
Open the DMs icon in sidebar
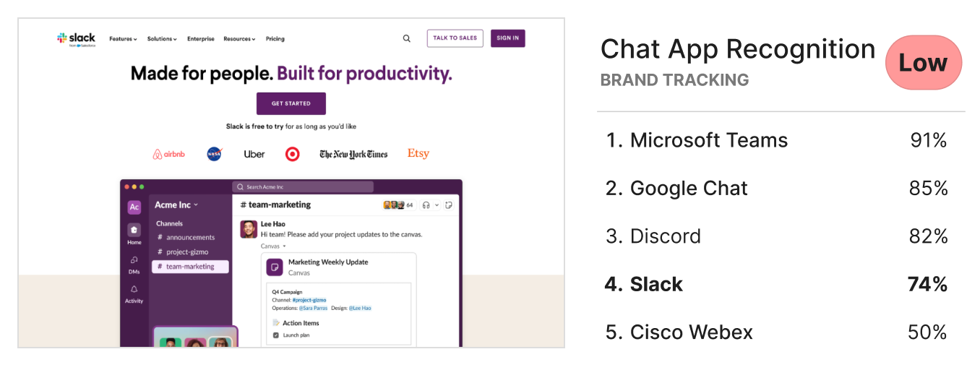pyautogui.click(x=134, y=260)
